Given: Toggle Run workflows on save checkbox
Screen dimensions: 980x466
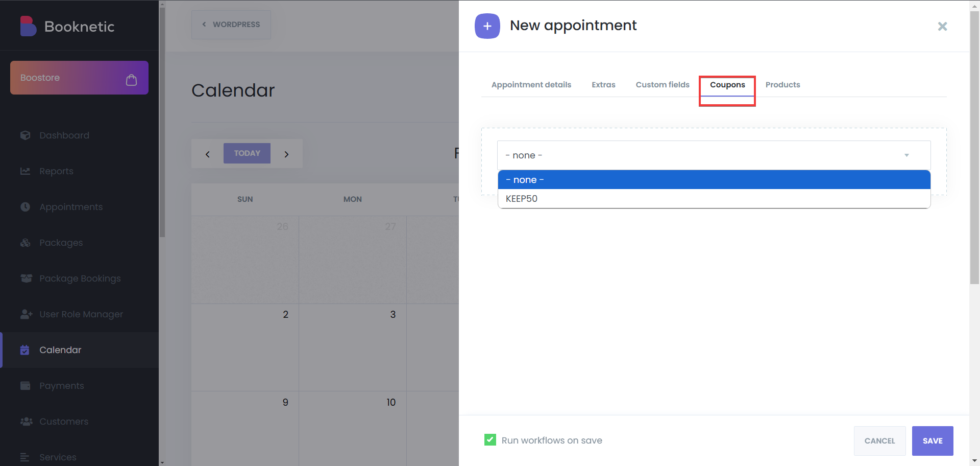Looking at the screenshot, I should [x=490, y=440].
